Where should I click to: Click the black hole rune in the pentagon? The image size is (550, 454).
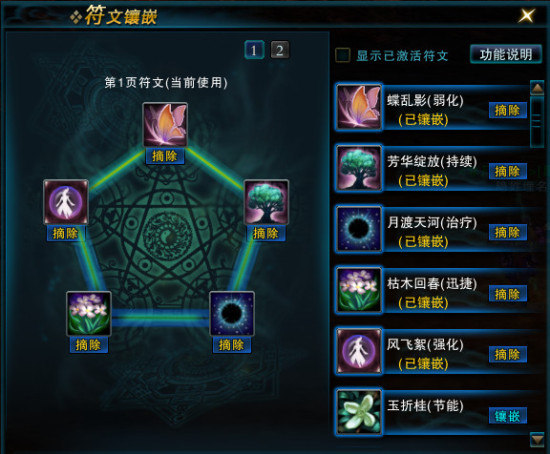point(232,314)
